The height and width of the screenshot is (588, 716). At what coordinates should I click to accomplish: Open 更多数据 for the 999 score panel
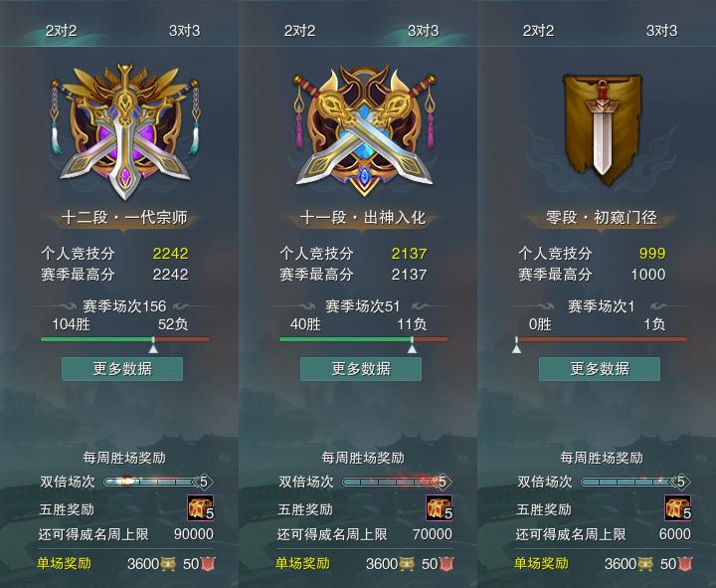tap(600, 369)
